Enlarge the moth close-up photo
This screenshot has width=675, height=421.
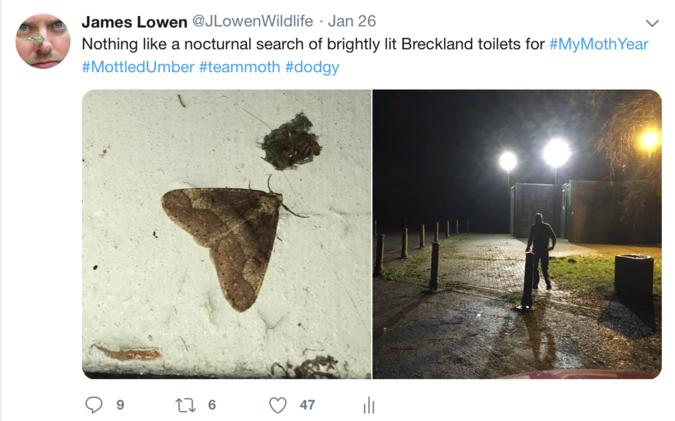pos(226,234)
